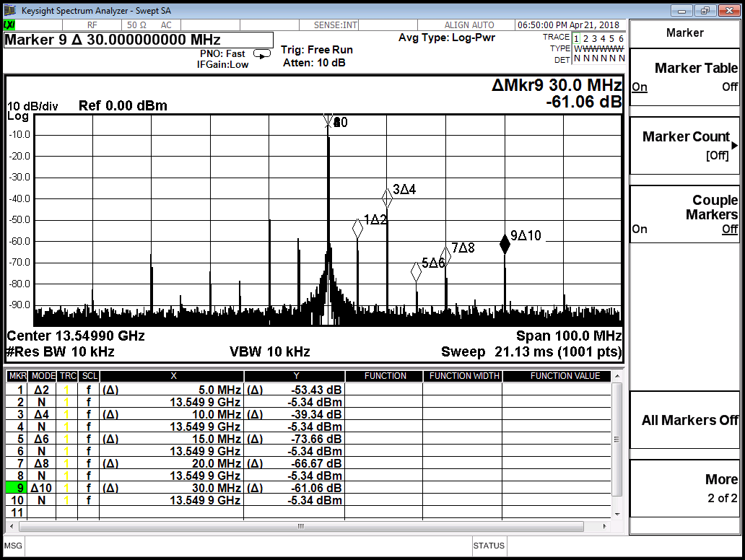Click the ΔMkr9 30.0 MHz readout
This screenshot has width=745, height=560.
pyautogui.click(x=557, y=85)
